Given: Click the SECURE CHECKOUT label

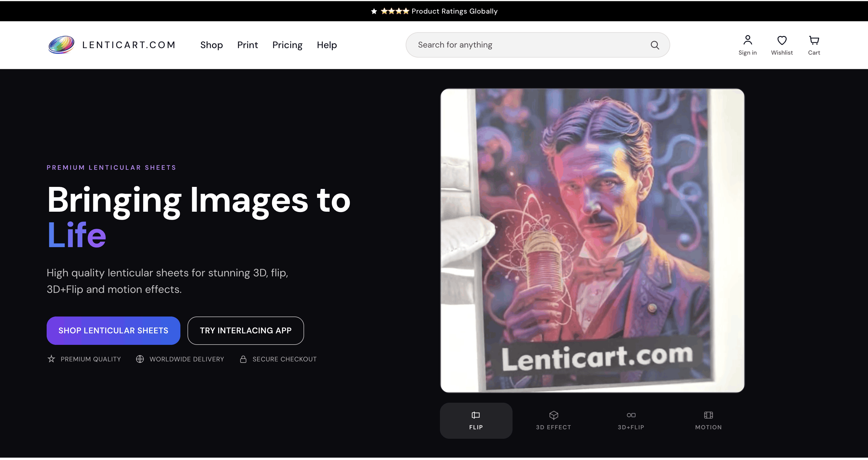Looking at the screenshot, I should click(284, 359).
